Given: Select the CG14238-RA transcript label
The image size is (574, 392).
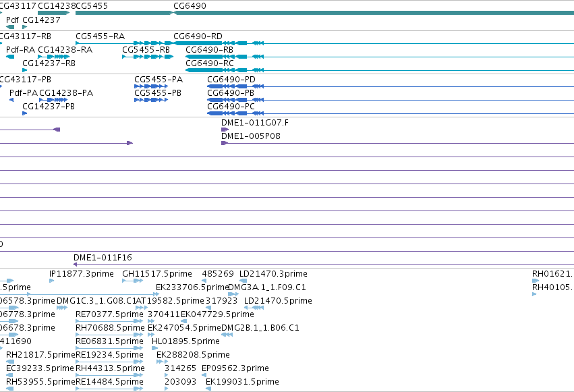Looking at the screenshot, I should pyautogui.click(x=65, y=50).
